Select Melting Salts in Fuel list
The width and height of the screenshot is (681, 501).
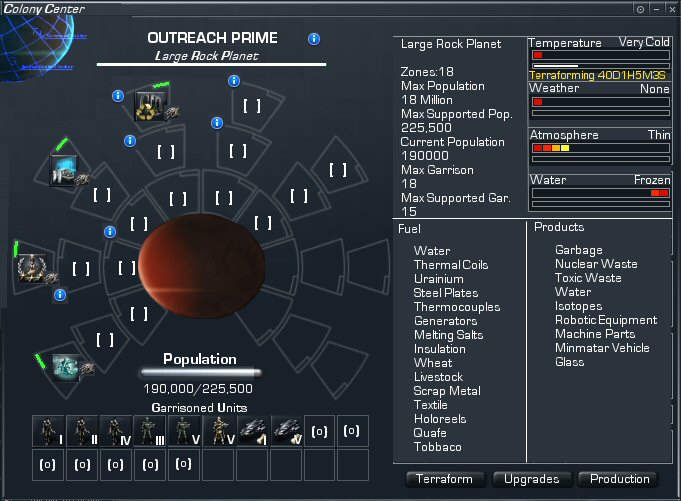pyautogui.click(x=449, y=335)
